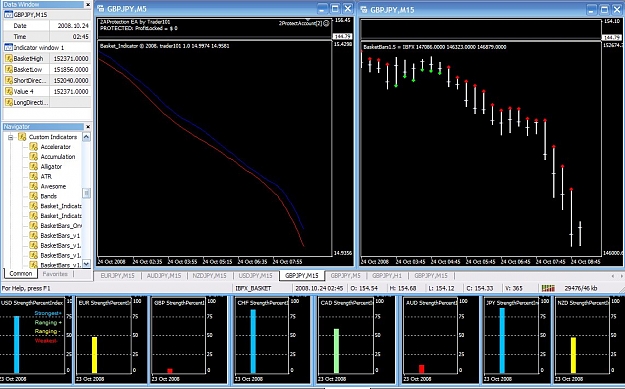The image size is (625, 389).
Task: Select BasketBars_On in Navigator tree
Action: pyautogui.click(x=61, y=226)
